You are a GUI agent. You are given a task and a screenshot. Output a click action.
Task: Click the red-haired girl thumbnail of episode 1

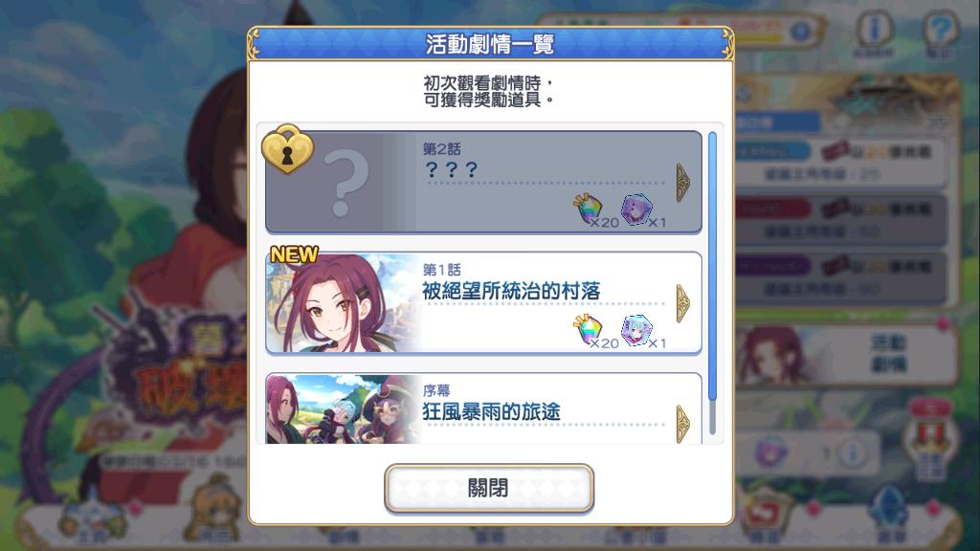(343, 303)
